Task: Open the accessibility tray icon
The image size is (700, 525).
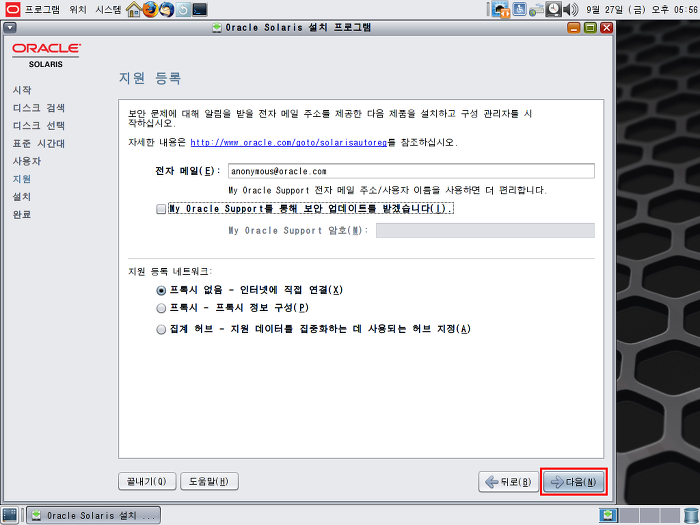Action: [519, 9]
